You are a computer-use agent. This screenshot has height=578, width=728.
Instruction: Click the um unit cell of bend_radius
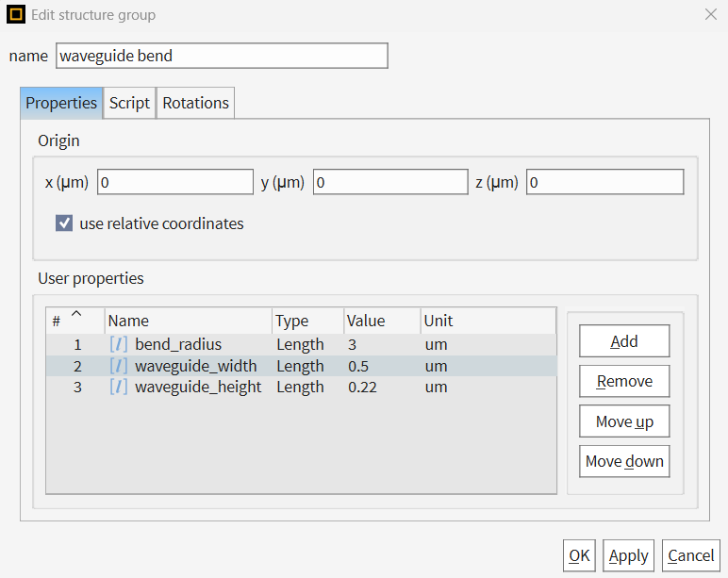coord(436,344)
